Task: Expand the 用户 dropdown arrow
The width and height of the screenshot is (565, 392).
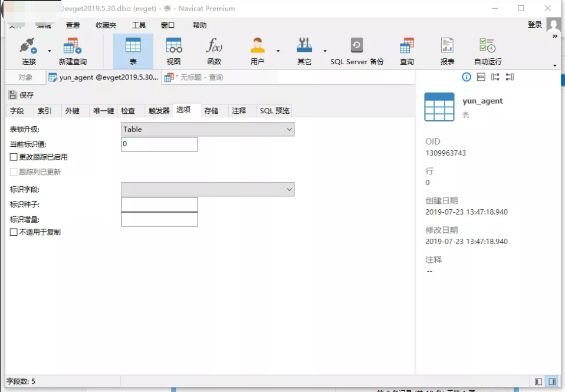Action: [278, 51]
